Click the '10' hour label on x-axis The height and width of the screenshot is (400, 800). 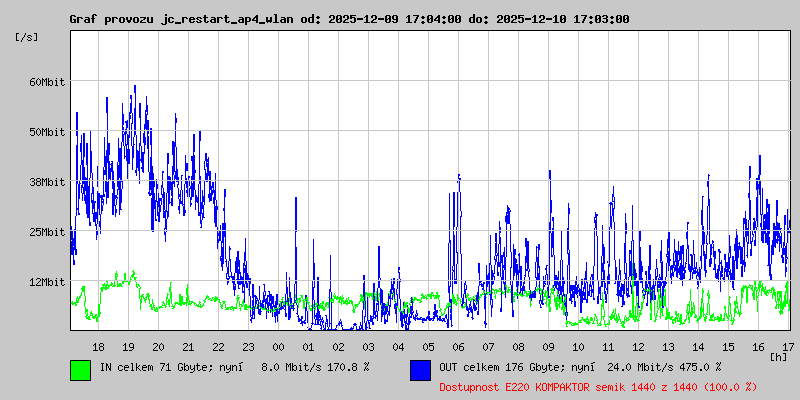click(x=579, y=347)
